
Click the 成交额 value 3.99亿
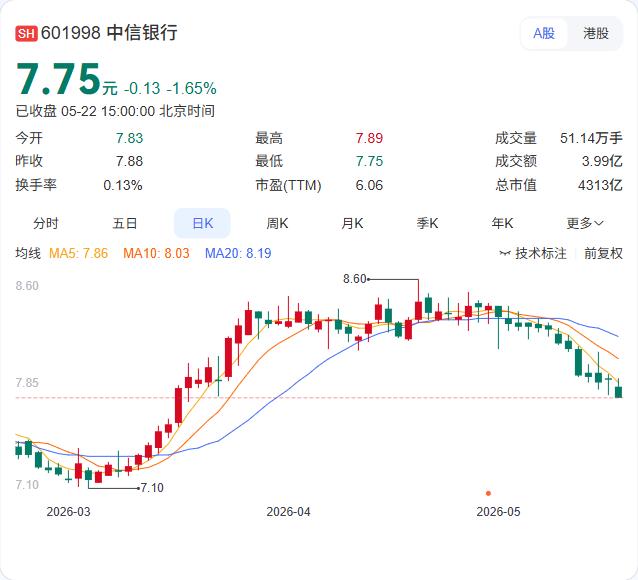602,161
